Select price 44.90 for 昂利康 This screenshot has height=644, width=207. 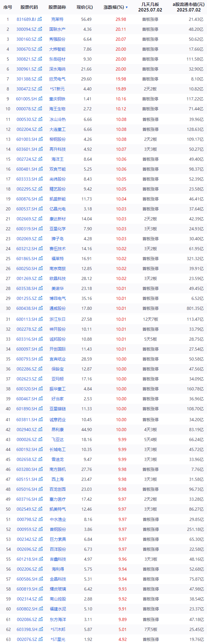(87, 430)
